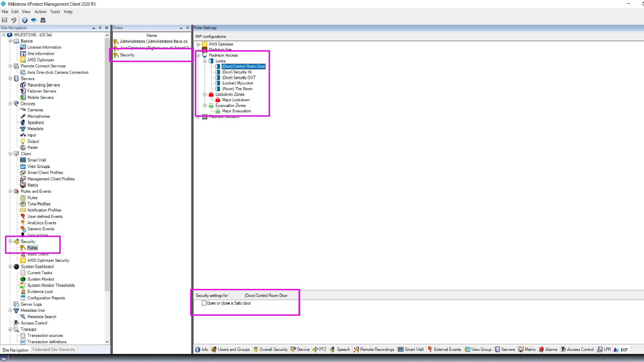The width and height of the screenshot is (644, 362).
Task: Click the License Information icon
Action: click(23, 47)
